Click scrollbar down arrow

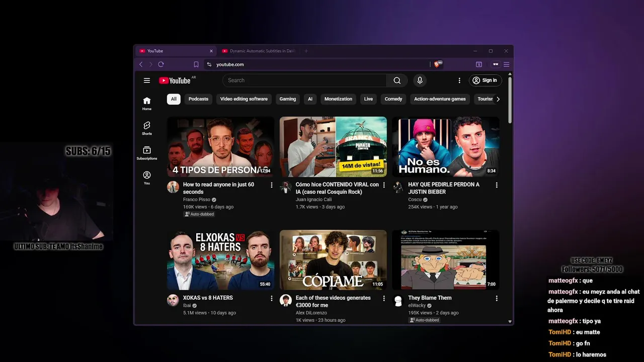510,321
